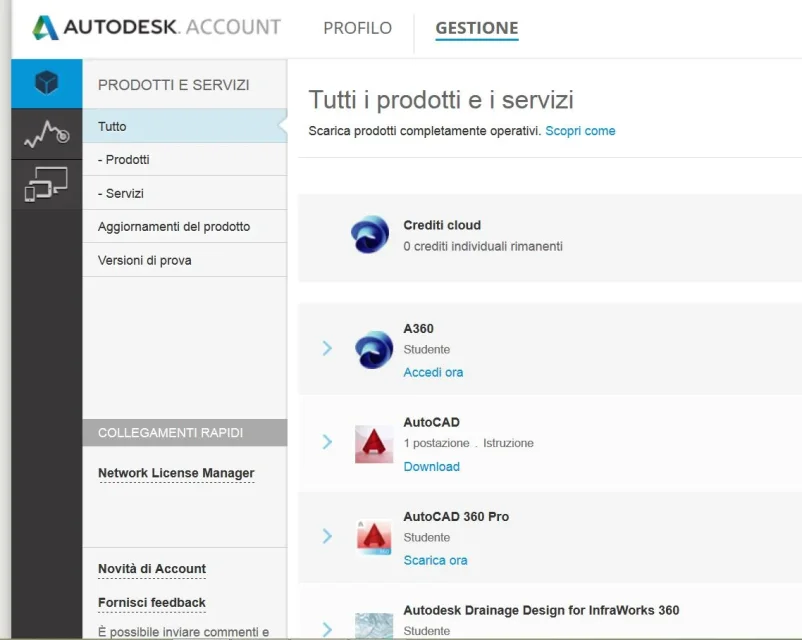Switch to the PROFILO tab

358,28
